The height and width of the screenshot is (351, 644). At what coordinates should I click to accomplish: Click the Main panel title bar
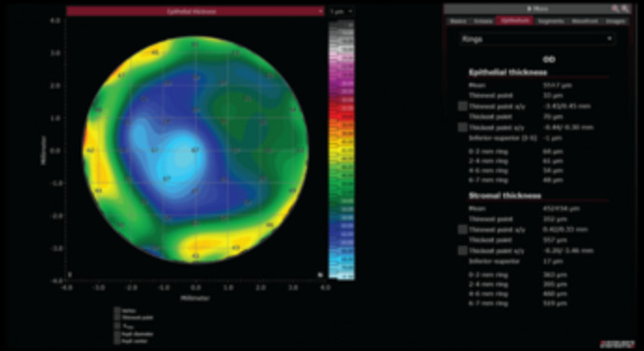point(537,8)
